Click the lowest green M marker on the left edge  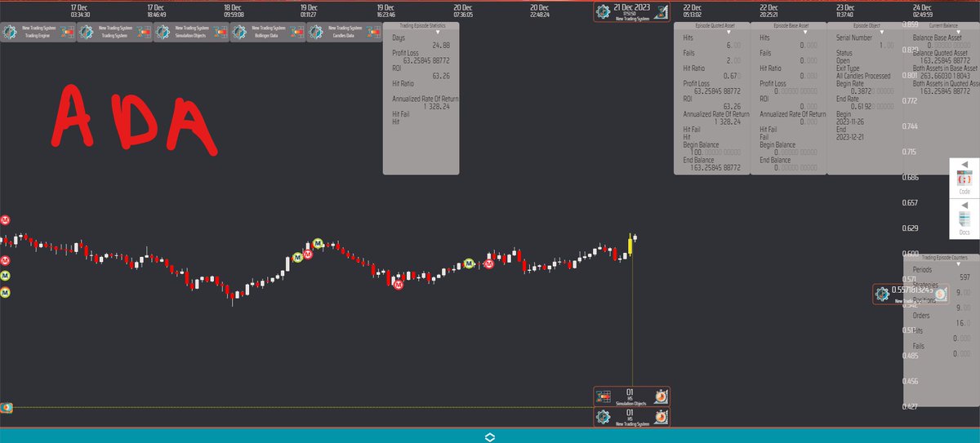(x=5, y=292)
